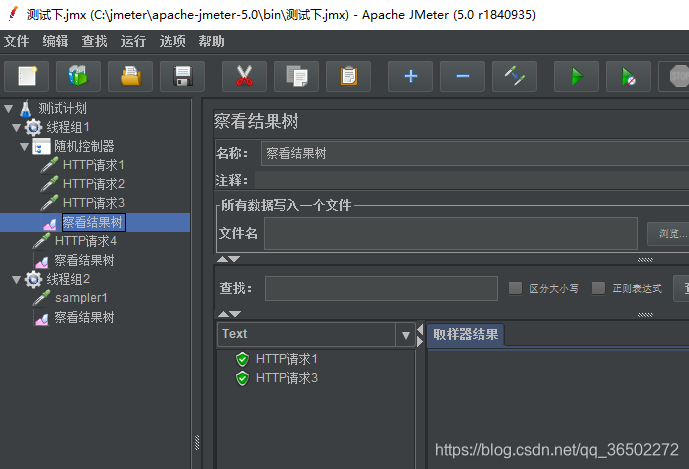Click the pipette icon beside HTTP请求3
689x469 pixels.
(49, 203)
